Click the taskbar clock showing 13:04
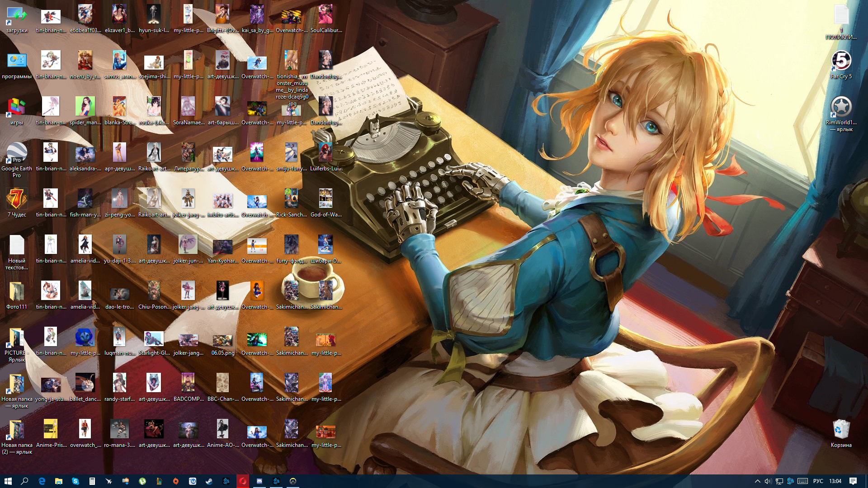This screenshot has height=488, width=868. [x=835, y=481]
